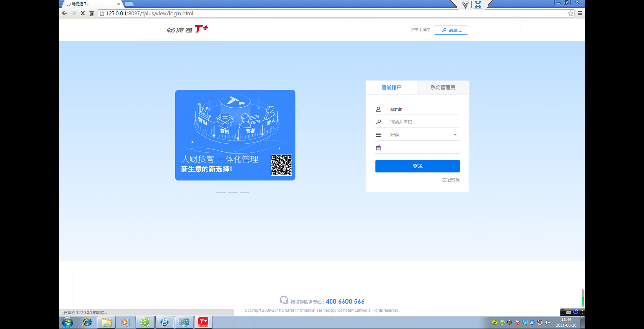Select the third carousel indicator dash
The image size is (644, 329).
(245, 192)
